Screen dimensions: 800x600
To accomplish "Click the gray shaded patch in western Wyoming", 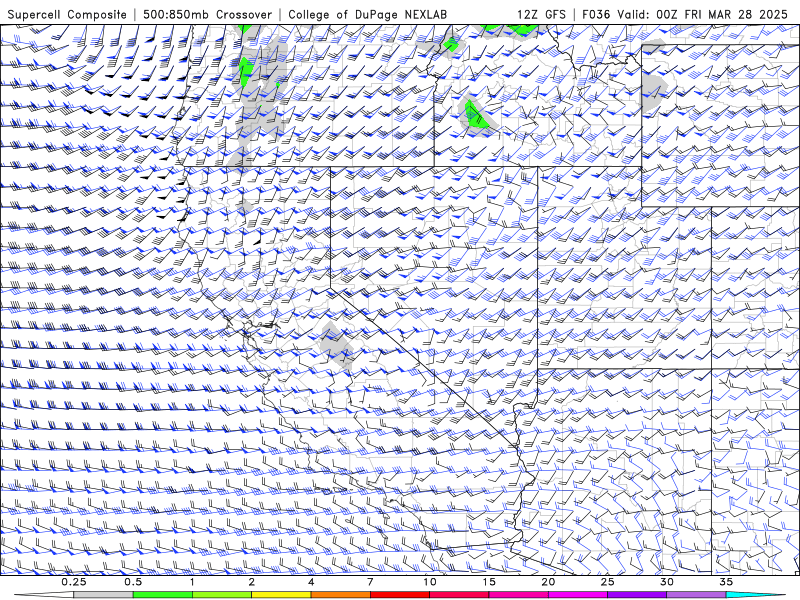I will 654,92.
